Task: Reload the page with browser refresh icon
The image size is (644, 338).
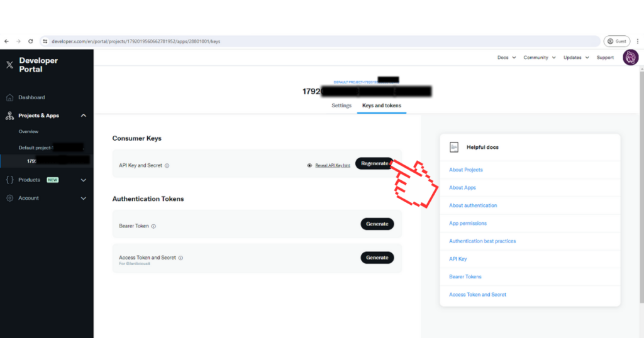Action: [x=30, y=41]
